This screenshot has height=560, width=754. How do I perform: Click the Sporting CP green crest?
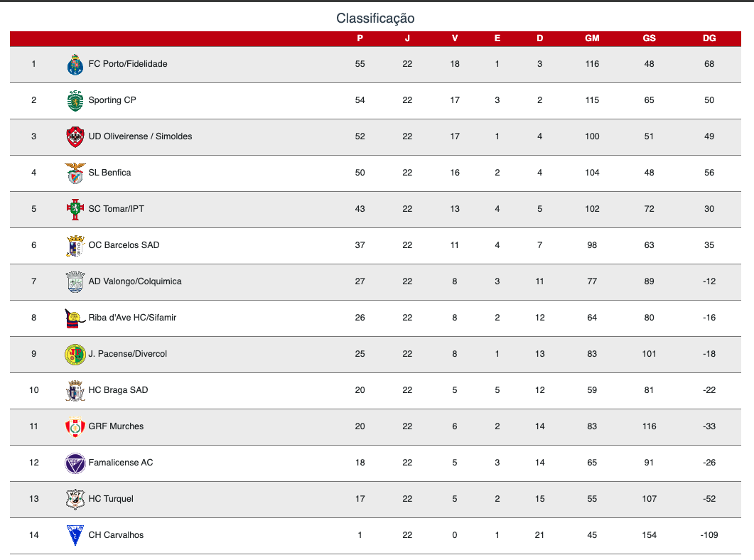coord(75,100)
